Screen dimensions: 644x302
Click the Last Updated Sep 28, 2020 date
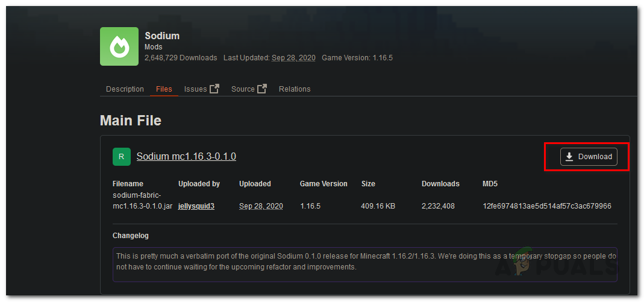tap(293, 58)
